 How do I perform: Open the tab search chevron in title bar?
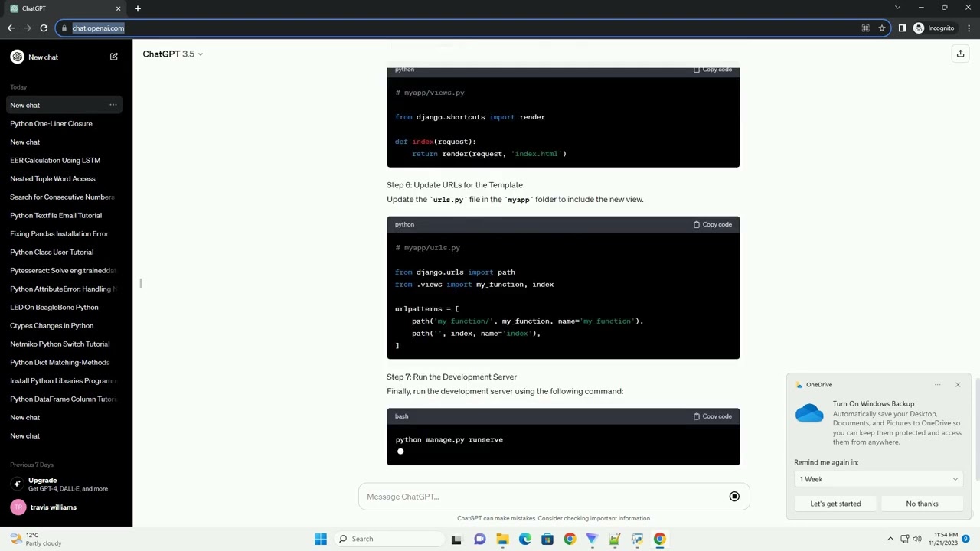pyautogui.click(x=897, y=8)
